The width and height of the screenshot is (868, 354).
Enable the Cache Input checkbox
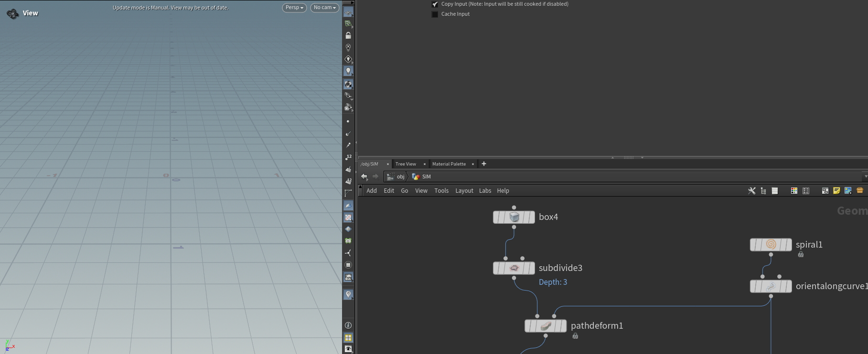coord(435,14)
